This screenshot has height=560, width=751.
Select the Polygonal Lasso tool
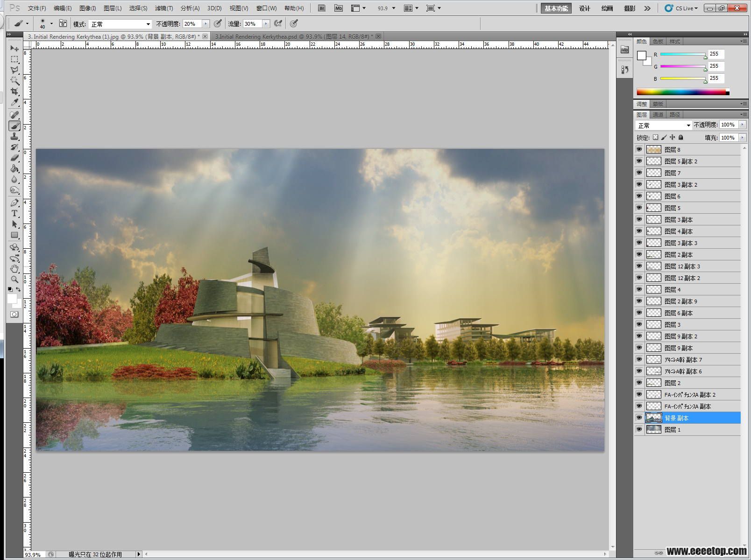click(x=14, y=70)
